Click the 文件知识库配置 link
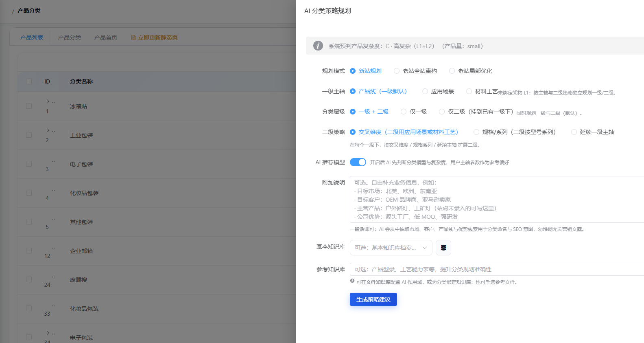Screen dimensions: 644x343 click(x=383, y=282)
